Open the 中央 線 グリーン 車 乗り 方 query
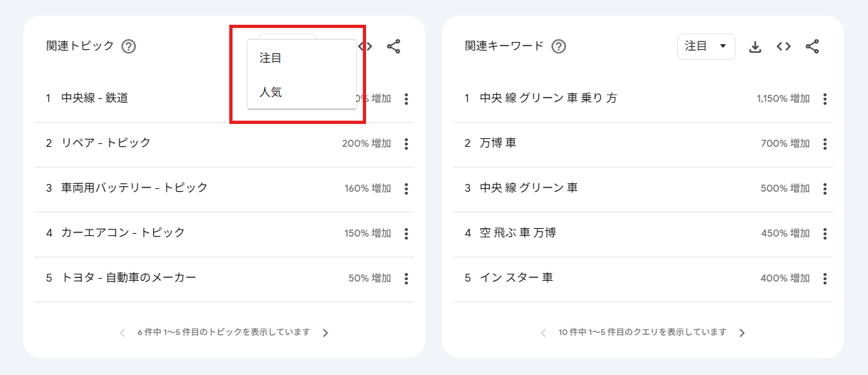Viewport: 868px width, 375px height. coord(548,98)
